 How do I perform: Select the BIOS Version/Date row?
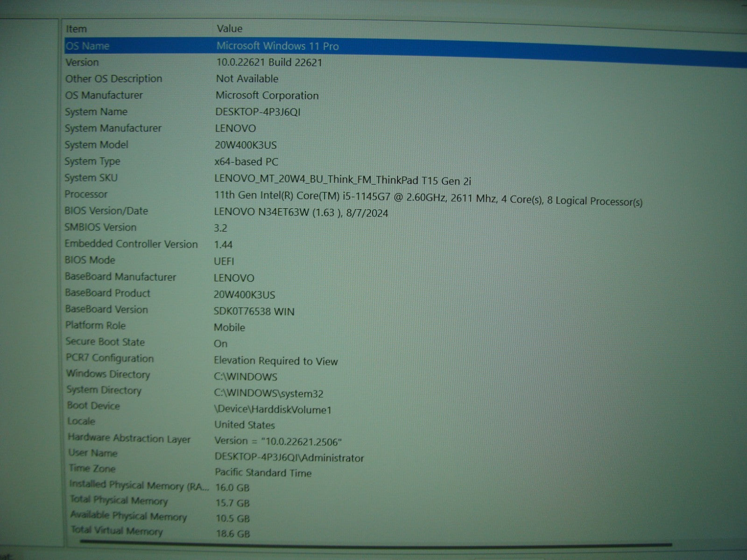coord(106,211)
